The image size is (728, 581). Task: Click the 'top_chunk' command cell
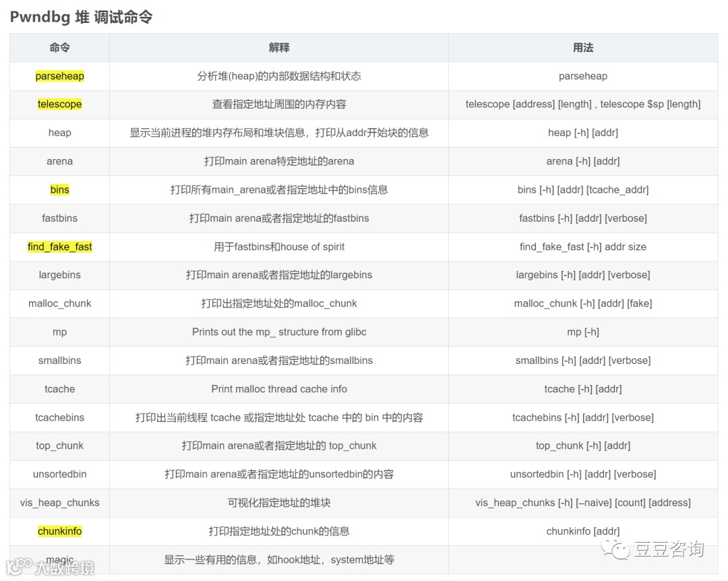point(59,446)
